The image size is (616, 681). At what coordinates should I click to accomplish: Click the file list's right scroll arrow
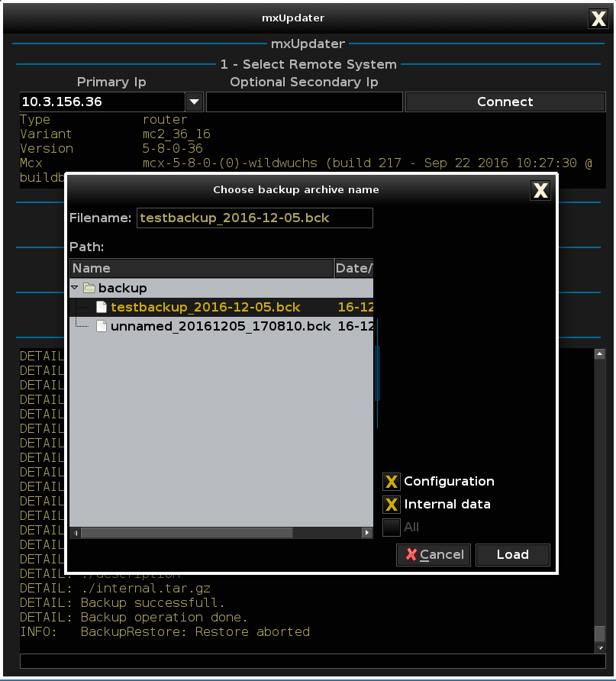(368, 532)
